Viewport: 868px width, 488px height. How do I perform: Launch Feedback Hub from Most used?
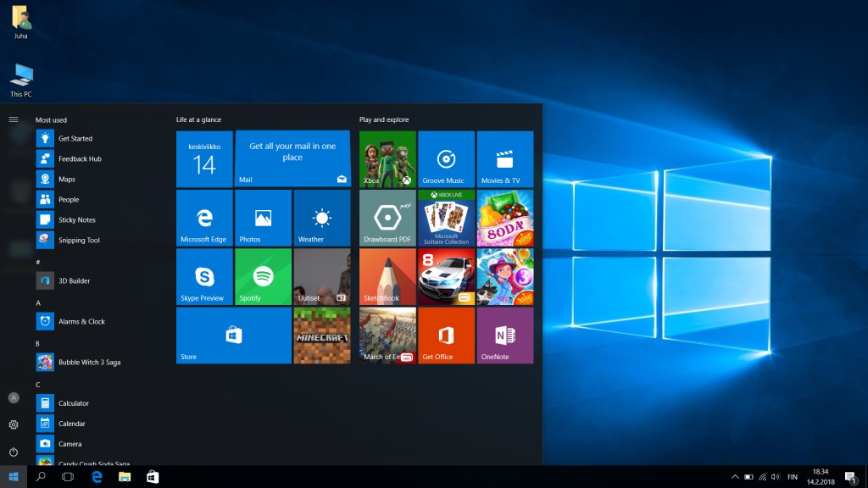coord(100,158)
